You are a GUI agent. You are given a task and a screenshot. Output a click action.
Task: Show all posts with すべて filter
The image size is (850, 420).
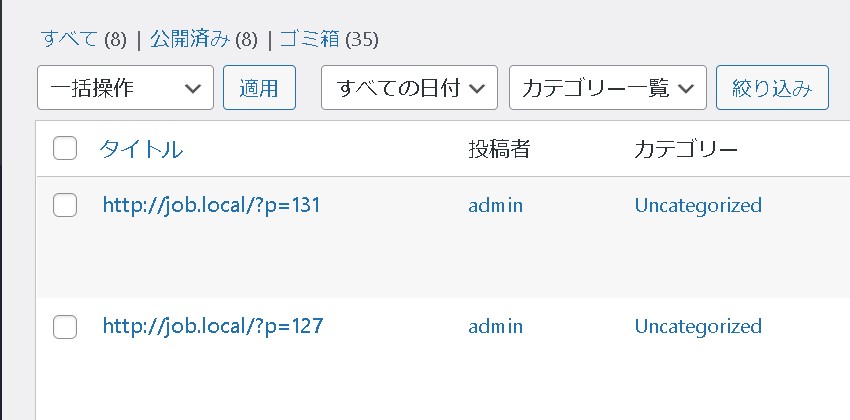(x=69, y=39)
